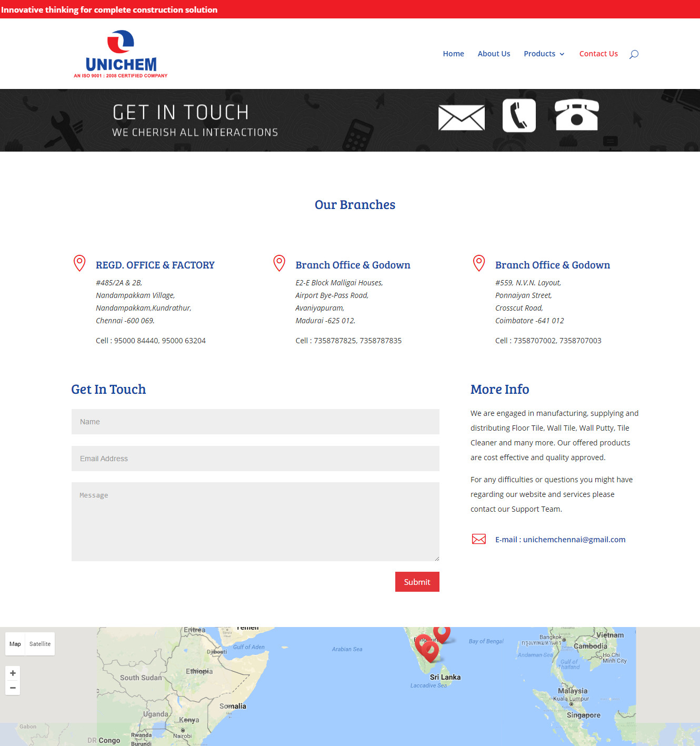The image size is (700, 746).
Task: Click the GET IN TOUCH banner title
Action: tap(181, 112)
